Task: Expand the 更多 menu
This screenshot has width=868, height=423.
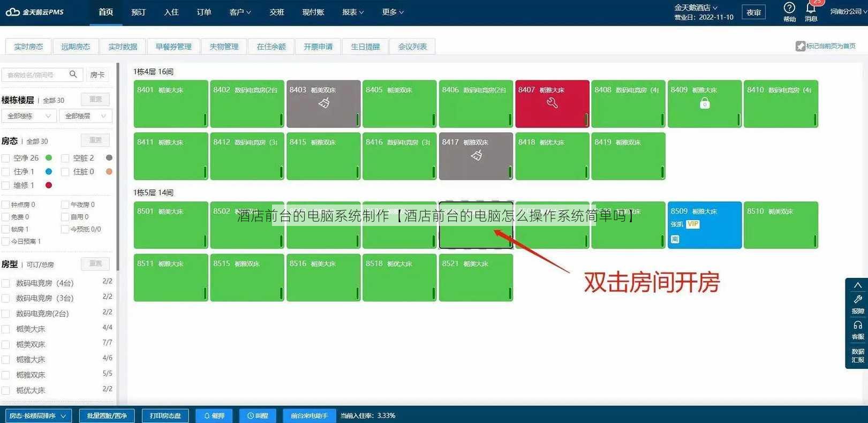Action: coord(393,12)
